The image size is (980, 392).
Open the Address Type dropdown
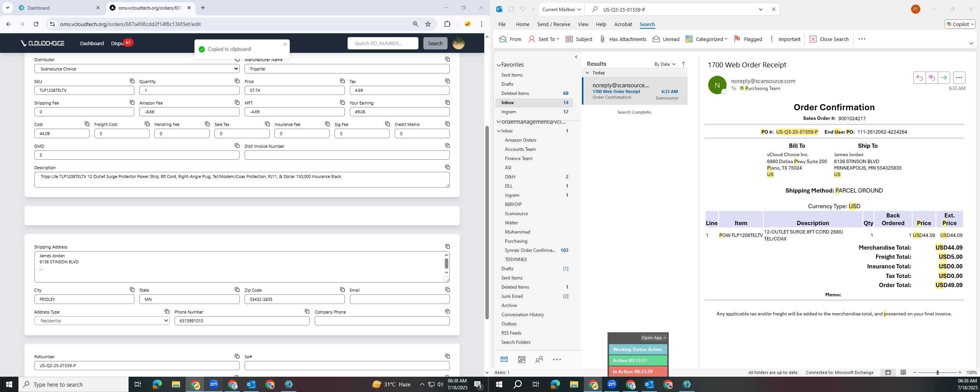pos(102,321)
